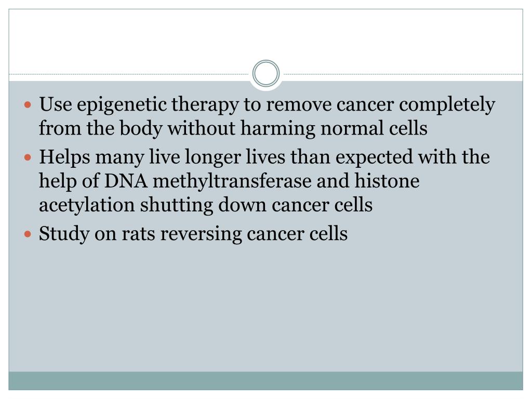Click the word 'completely' in first bullet
532x399 pixels.
click(447, 105)
